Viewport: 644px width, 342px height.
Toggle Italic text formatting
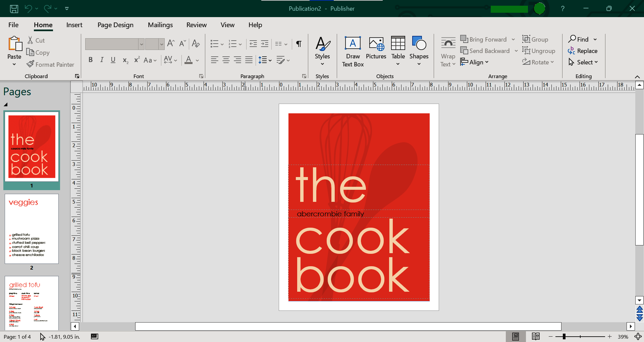click(102, 60)
